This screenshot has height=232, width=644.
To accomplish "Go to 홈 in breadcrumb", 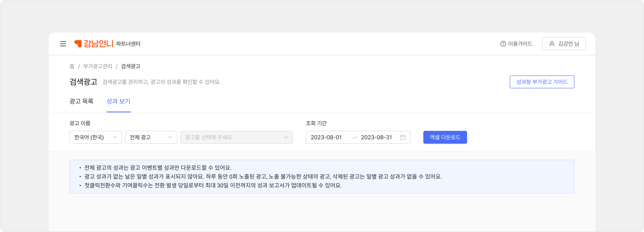I will tap(72, 66).
